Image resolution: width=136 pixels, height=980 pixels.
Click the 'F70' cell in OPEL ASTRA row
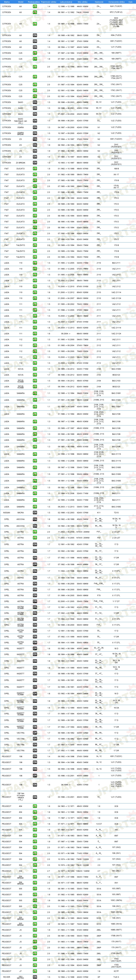click(x=99, y=595)
